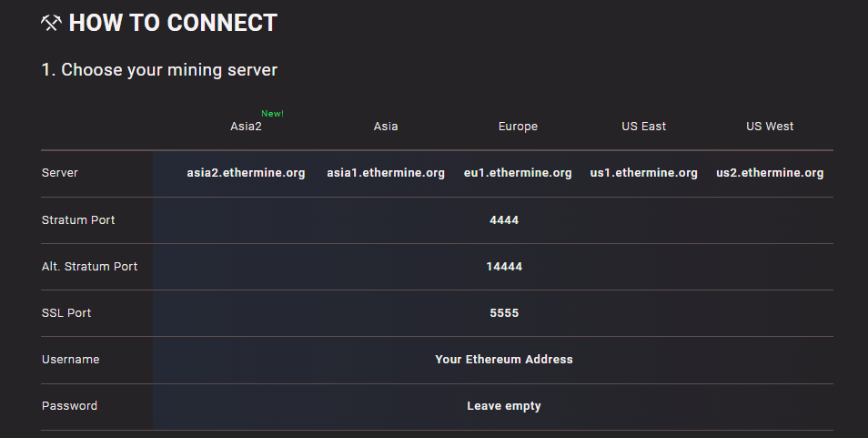868x438 pixels.
Task: Click the HOW TO CONNECT heading
Action: [173, 24]
